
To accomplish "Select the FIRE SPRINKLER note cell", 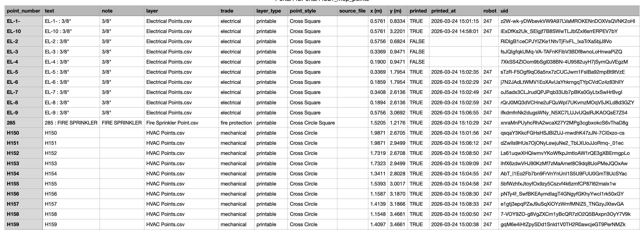I will [122, 123].
